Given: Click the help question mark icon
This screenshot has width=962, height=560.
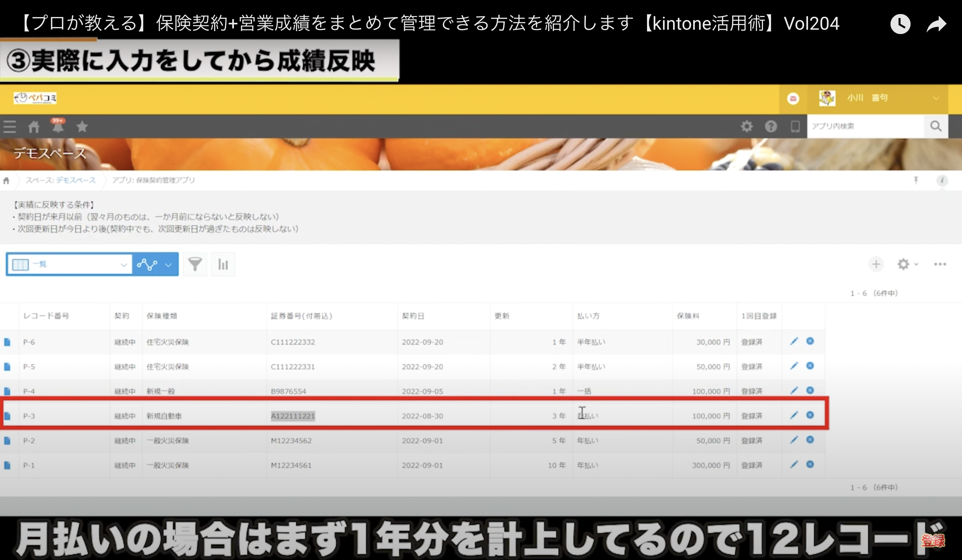Looking at the screenshot, I should tap(771, 126).
